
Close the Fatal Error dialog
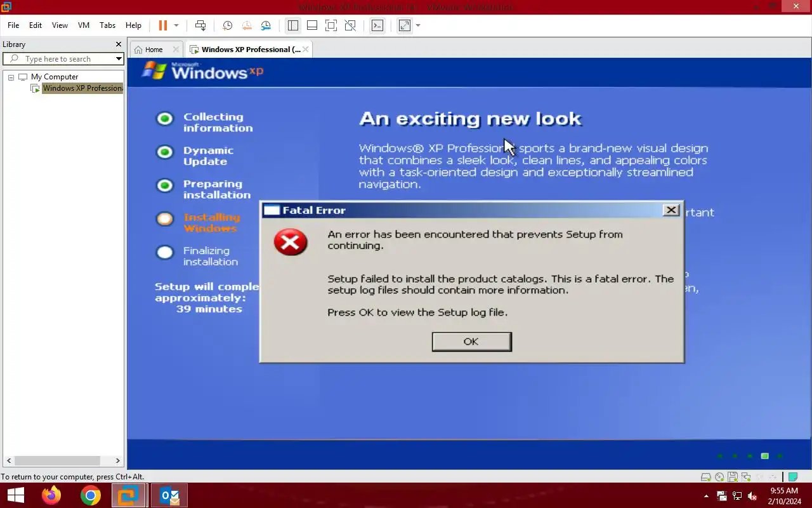coord(671,210)
